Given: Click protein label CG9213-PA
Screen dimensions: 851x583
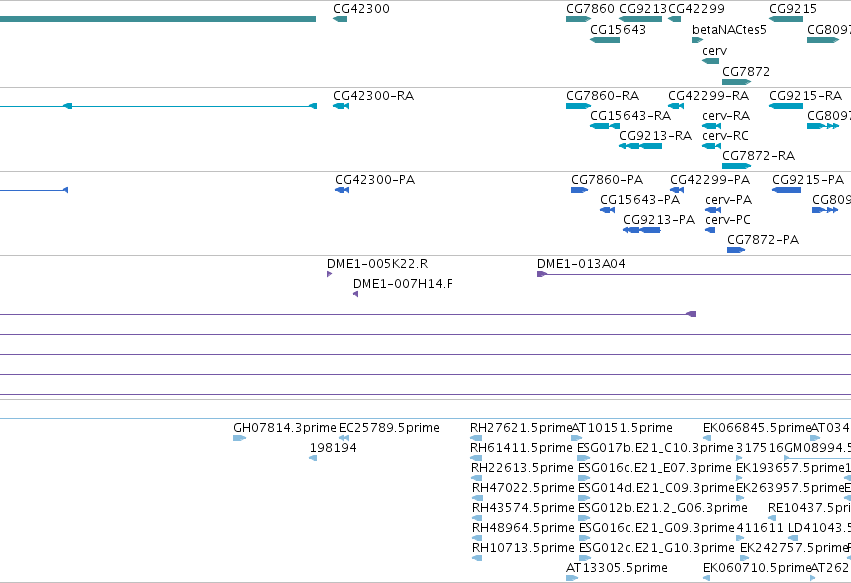Looking at the screenshot, I should [659, 220].
